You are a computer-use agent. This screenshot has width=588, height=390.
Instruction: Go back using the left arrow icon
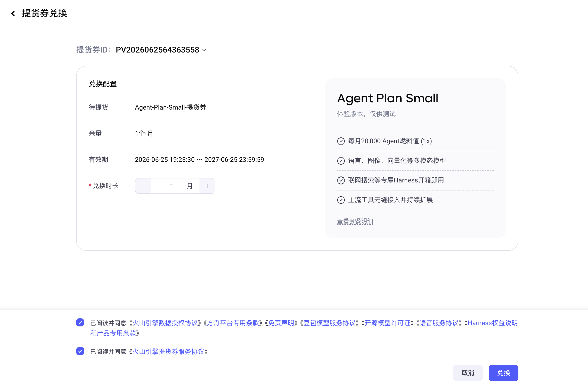[13, 14]
